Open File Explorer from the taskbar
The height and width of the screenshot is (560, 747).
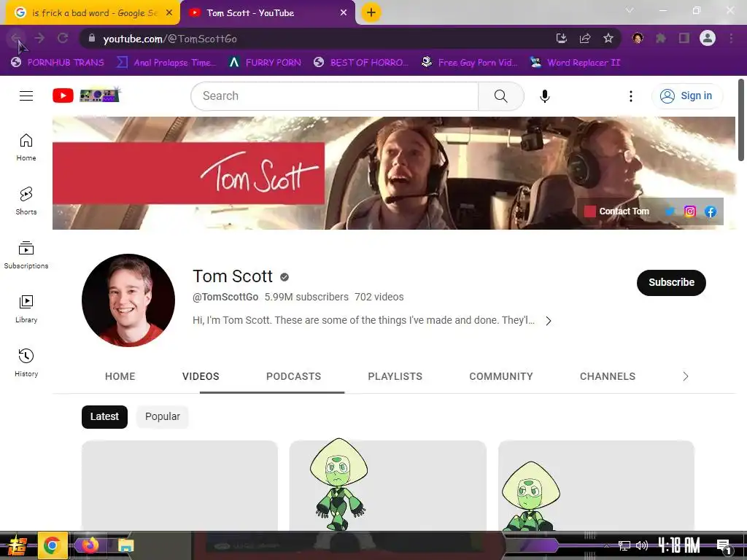(125, 545)
